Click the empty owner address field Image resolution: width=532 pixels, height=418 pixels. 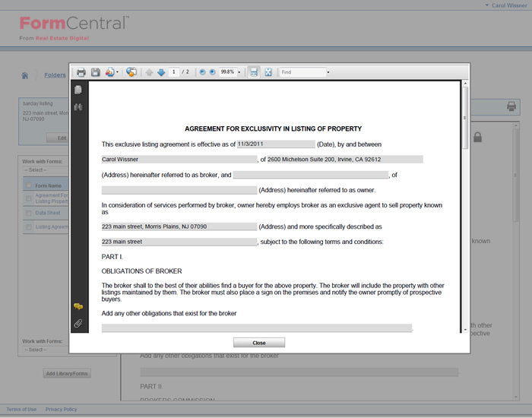pyautogui.click(x=179, y=190)
